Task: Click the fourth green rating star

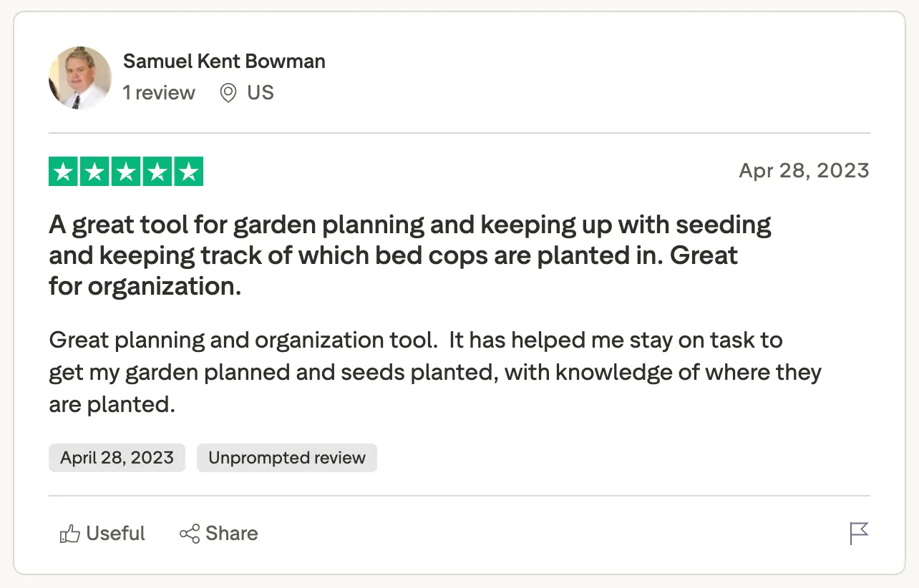Action: [x=157, y=172]
